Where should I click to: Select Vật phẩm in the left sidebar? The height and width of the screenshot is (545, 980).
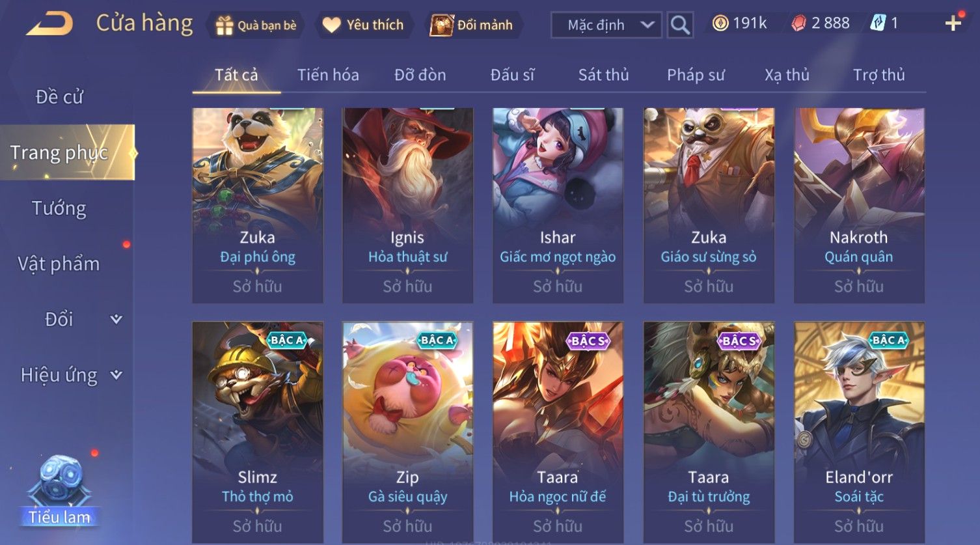(x=59, y=264)
